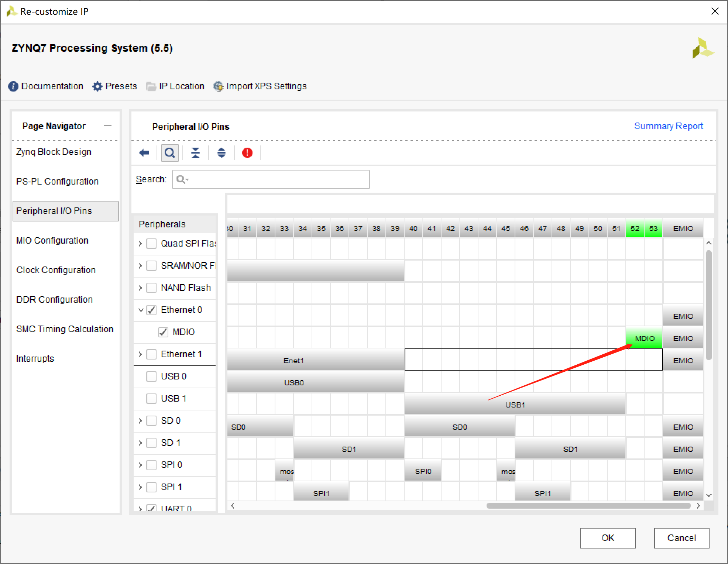
Task: Toggle the Ethernet 0 checkbox
Action: (x=152, y=309)
